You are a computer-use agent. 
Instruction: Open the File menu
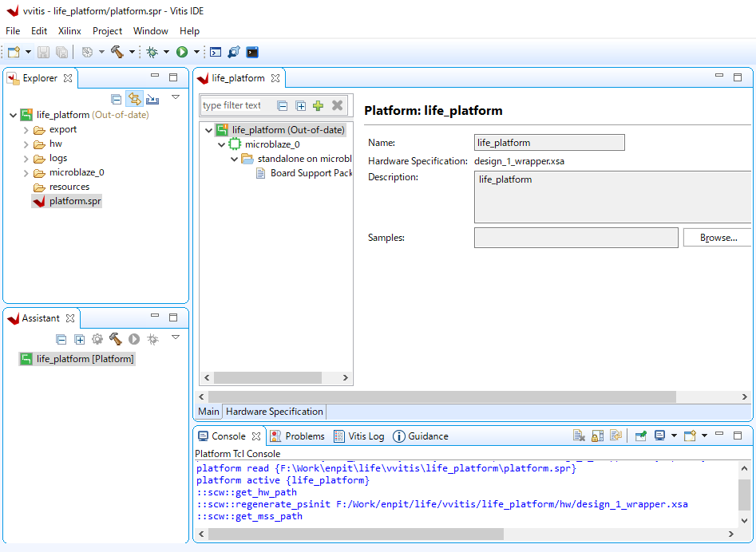point(13,31)
